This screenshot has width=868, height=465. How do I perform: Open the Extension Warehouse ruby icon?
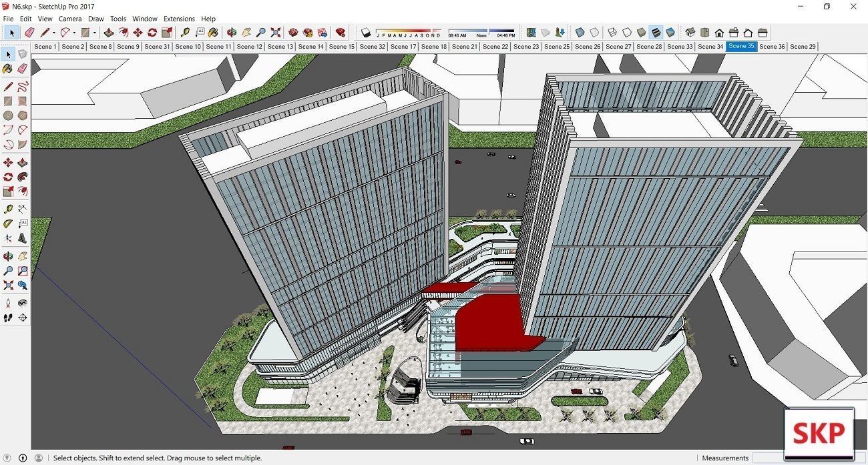pyautogui.click(x=341, y=32)
